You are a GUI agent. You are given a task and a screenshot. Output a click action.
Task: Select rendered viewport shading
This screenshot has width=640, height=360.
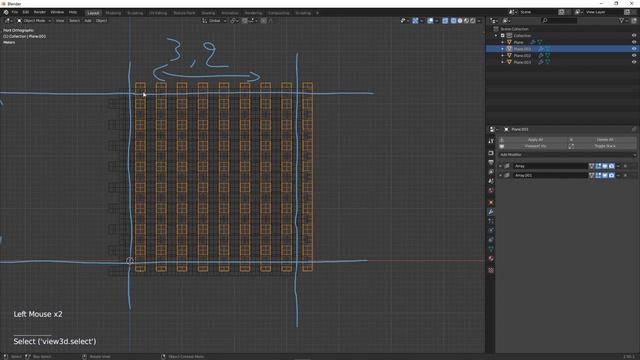473,20
